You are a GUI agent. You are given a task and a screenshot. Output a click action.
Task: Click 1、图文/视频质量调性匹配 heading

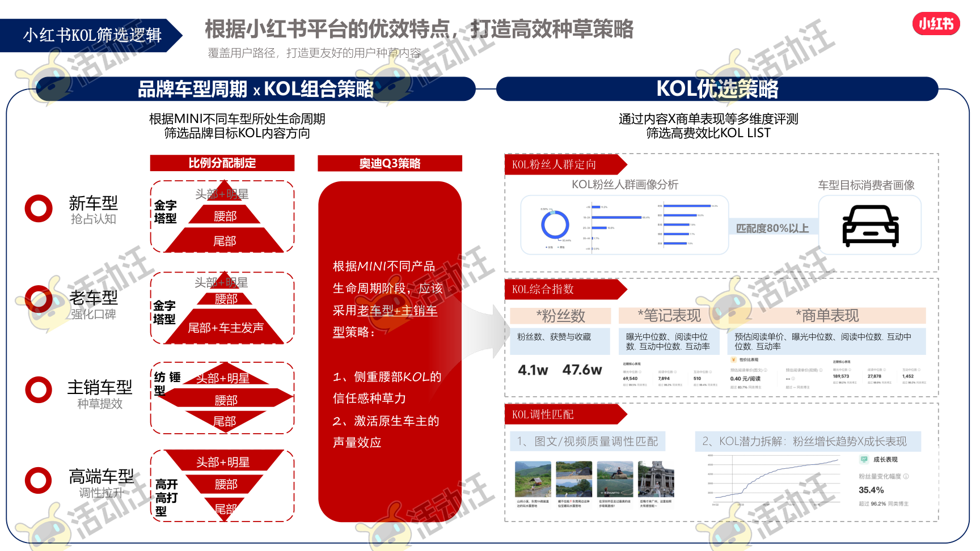click(587, 441)
